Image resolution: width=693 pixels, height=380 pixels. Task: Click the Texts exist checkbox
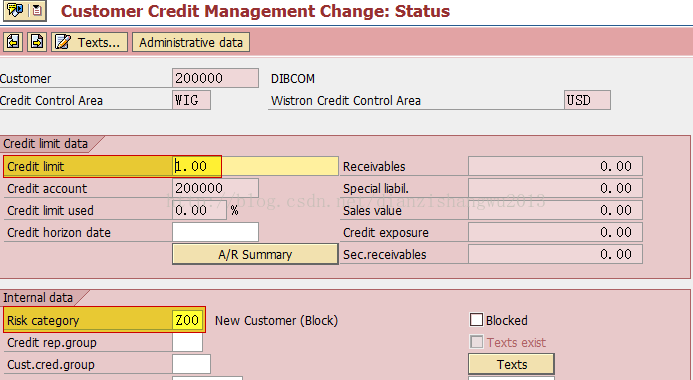pyautogui.click(x=476, y=342)
